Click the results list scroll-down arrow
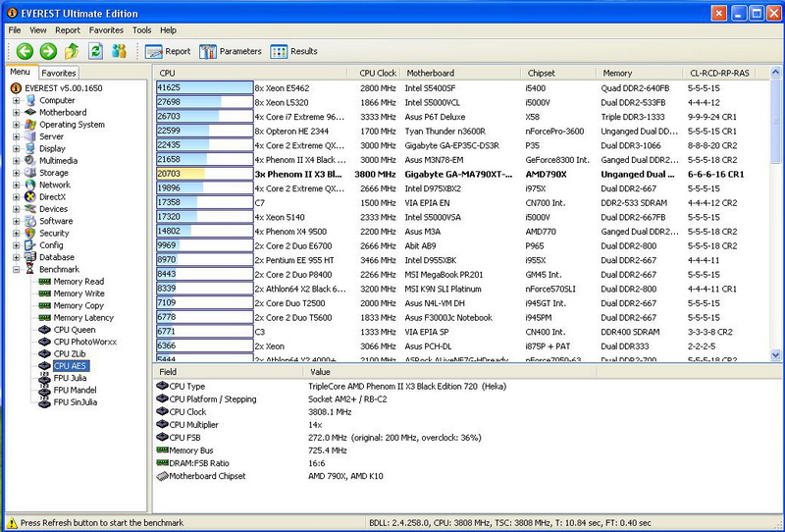 pos(775,355)
